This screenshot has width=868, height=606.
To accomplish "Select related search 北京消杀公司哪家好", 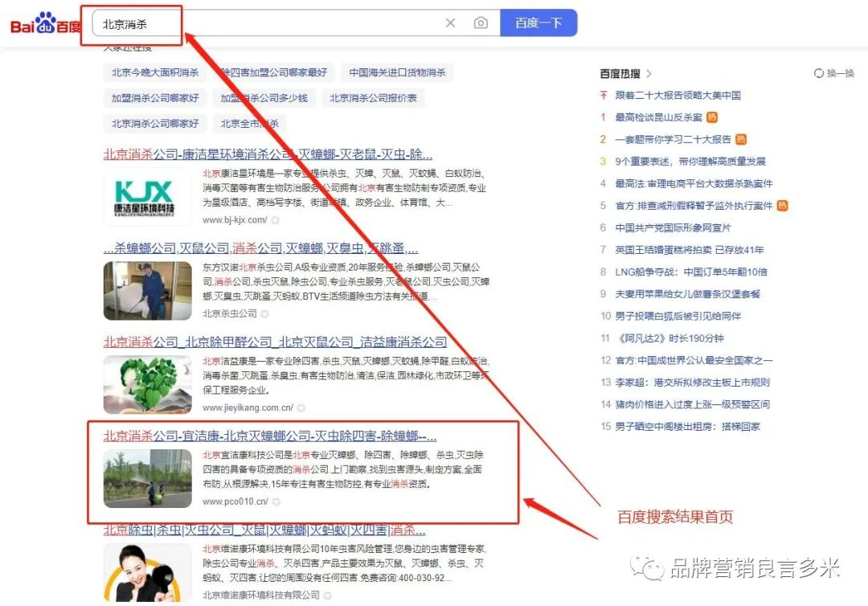I will (155, 124).
